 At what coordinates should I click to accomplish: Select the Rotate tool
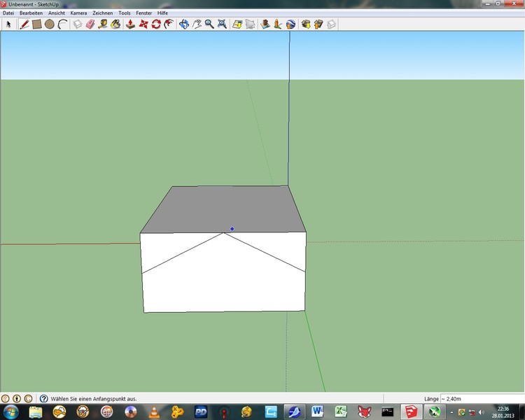coord(156,24)
